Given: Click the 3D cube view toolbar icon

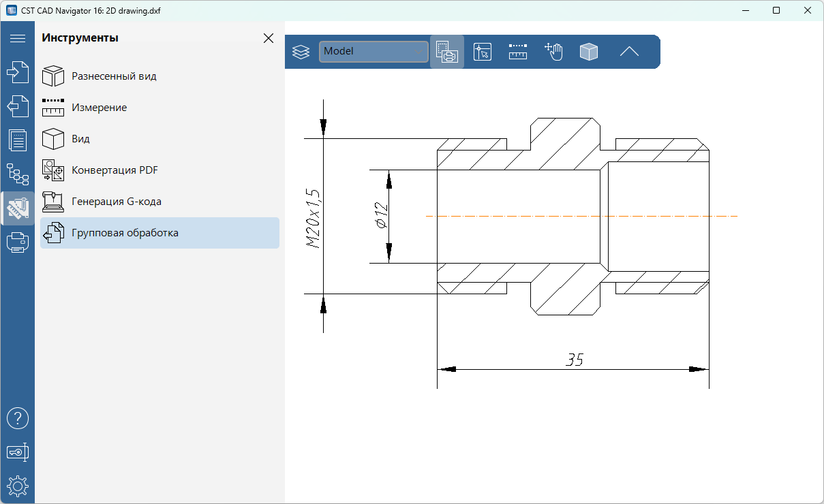Looking at the screenshot, I should 589,52.
